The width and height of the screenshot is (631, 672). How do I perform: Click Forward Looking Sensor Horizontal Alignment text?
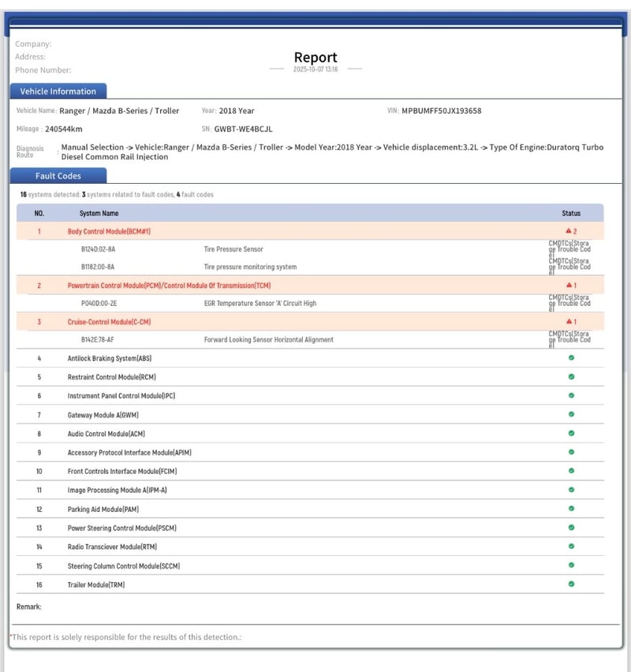268,339
